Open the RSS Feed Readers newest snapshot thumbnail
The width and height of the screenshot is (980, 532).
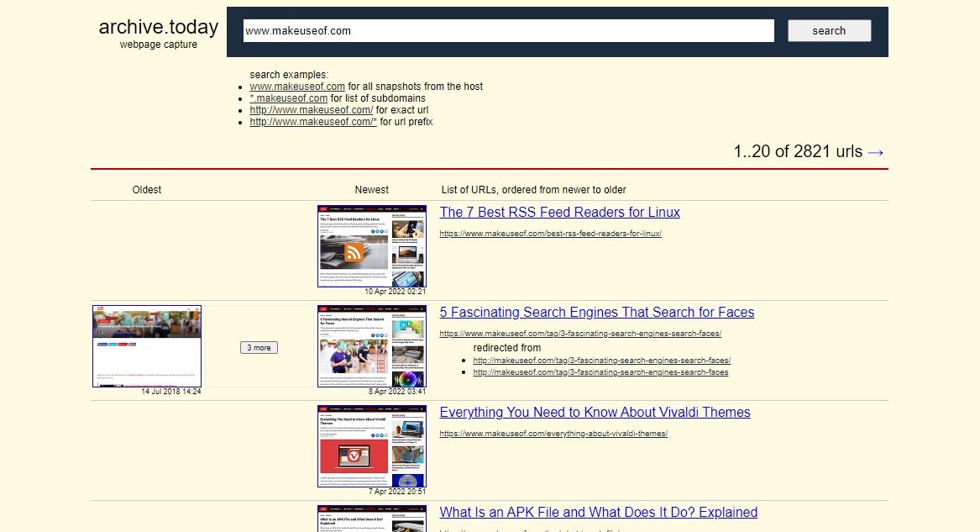[x=372, y=246]
